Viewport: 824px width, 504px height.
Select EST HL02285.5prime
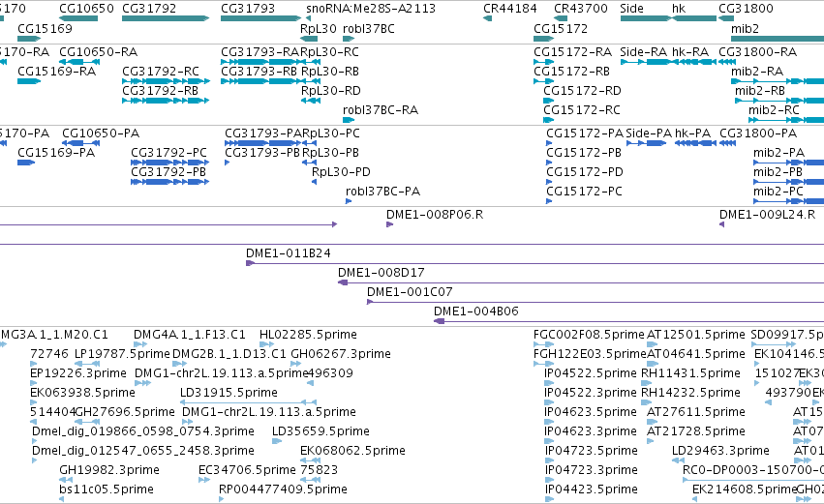[309, 335]
